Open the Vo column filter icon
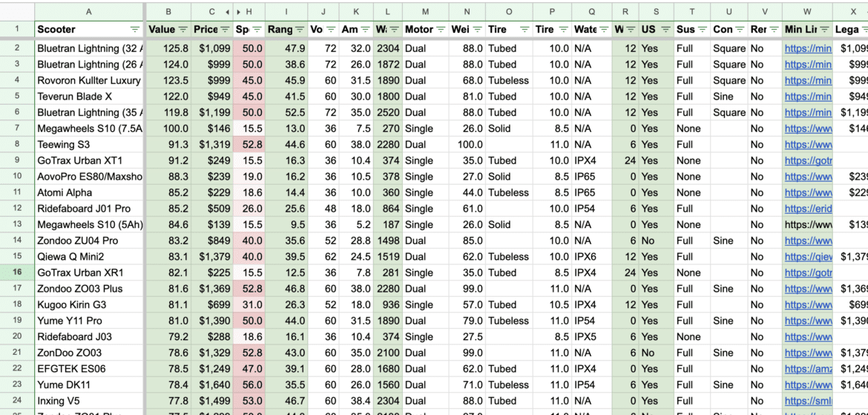 click(330, 30)
